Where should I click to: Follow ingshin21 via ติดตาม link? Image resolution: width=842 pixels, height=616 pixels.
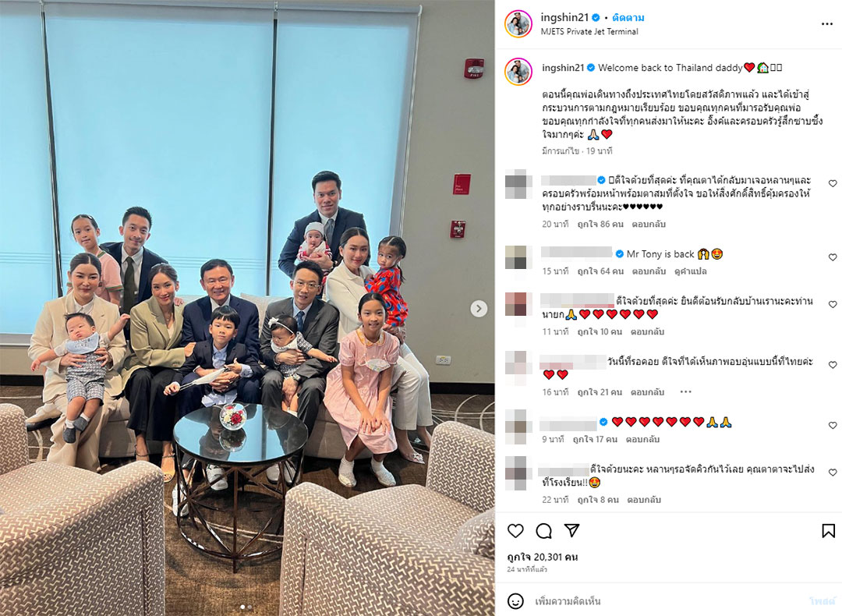(x=628, y=18)
